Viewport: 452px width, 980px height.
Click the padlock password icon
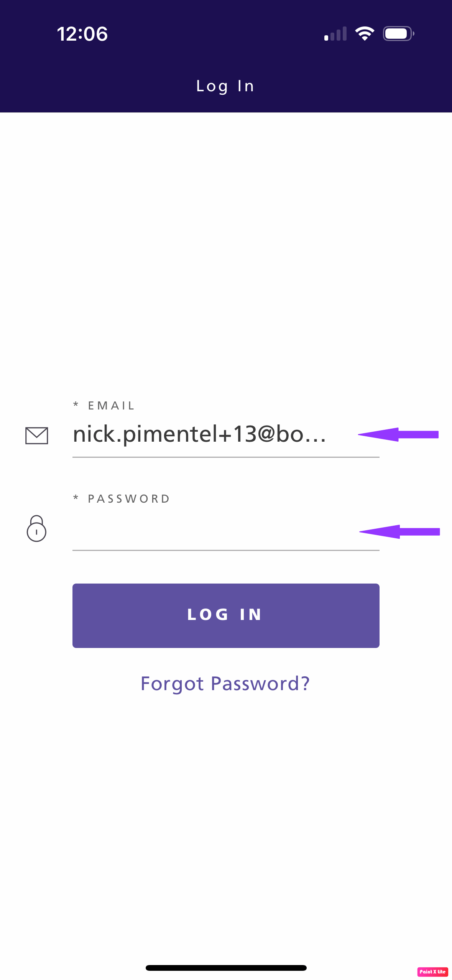(36, 529)
